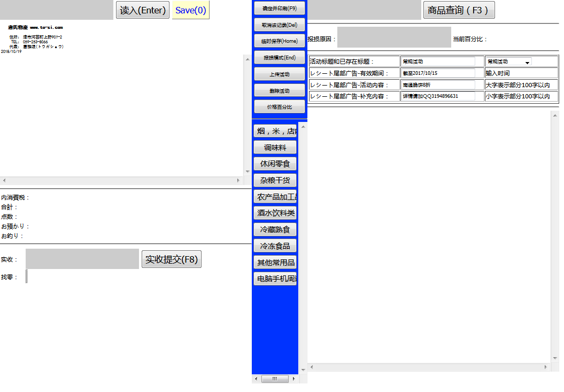Open the 休闲零食 snack category
Screen dimensions: 564x392
coord(275,164)
